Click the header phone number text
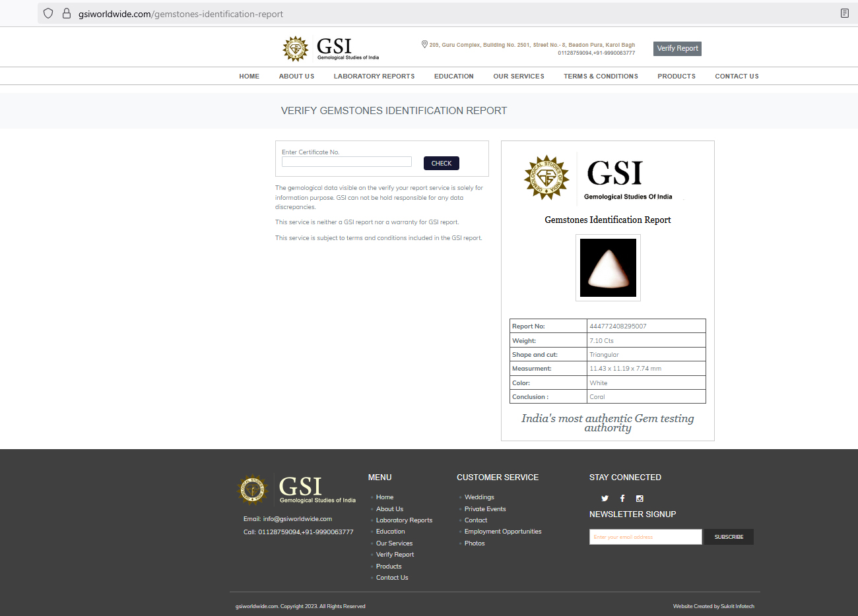This screenshot has width=858, height=616. (597, 53)
